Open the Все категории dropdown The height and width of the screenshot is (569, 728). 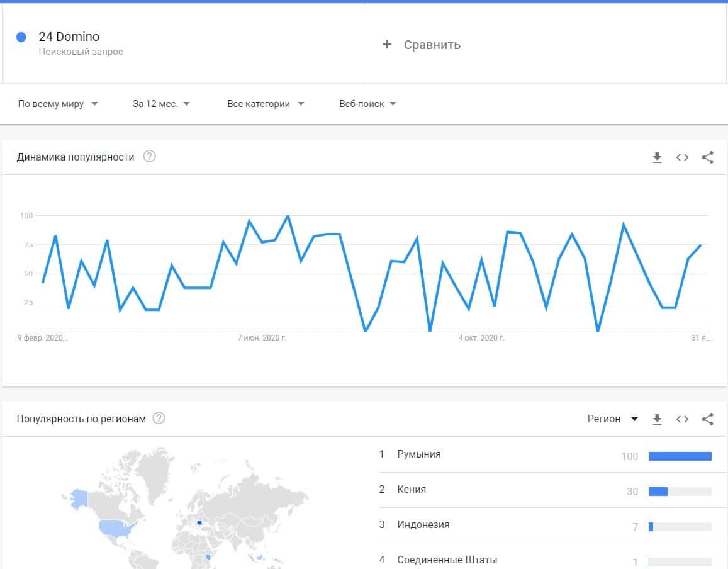tap(266, 104)
